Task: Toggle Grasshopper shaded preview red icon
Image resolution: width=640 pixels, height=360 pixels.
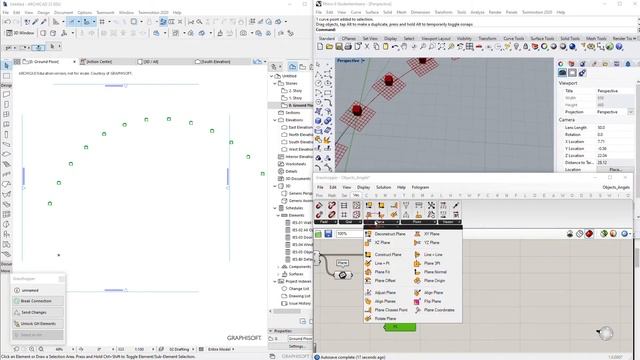Action: tap(589, 234)
